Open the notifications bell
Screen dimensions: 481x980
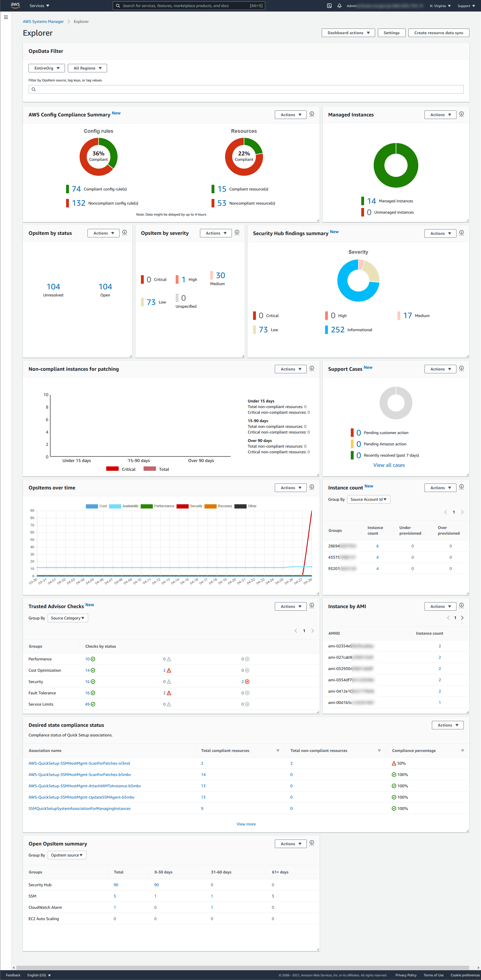[x=339, y=6]
